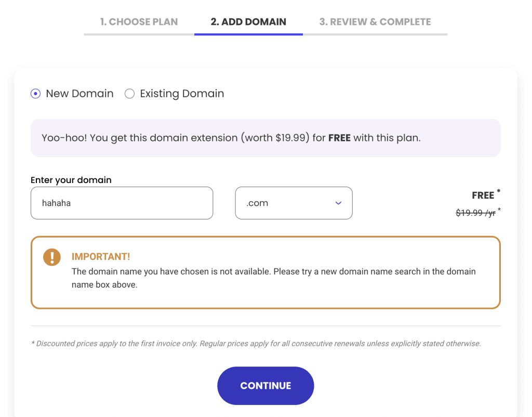The image size is (532, 417).
Task: Click the "New Domain" label text
Action: click(79, 94)
